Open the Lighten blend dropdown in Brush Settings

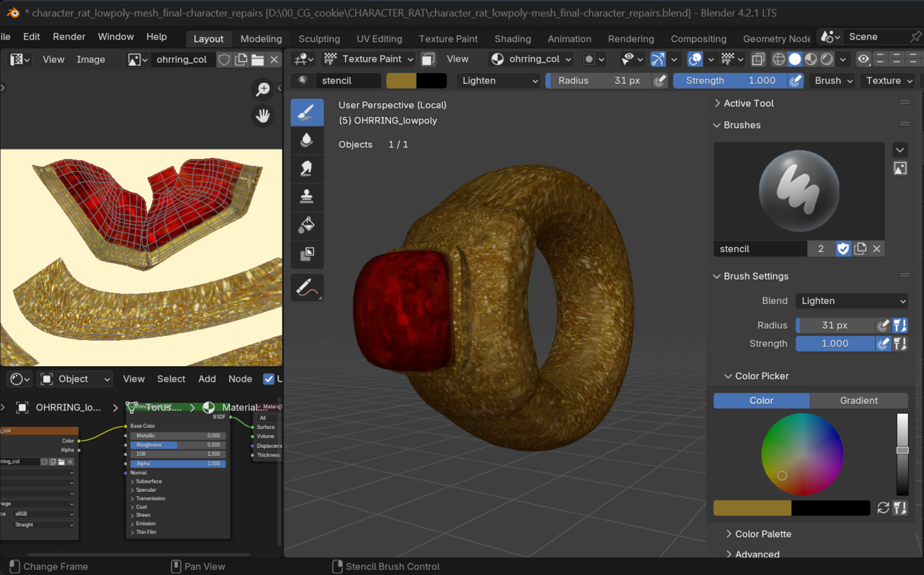852,301
